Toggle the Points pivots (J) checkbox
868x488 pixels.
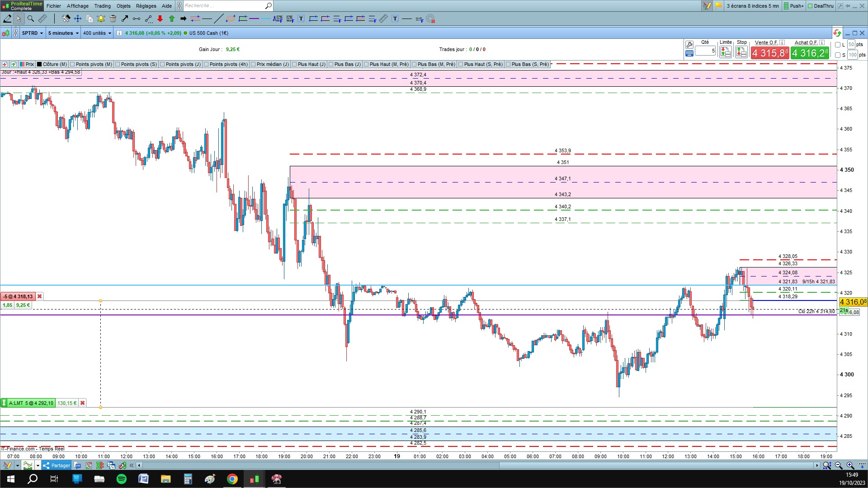click(162, 64)
